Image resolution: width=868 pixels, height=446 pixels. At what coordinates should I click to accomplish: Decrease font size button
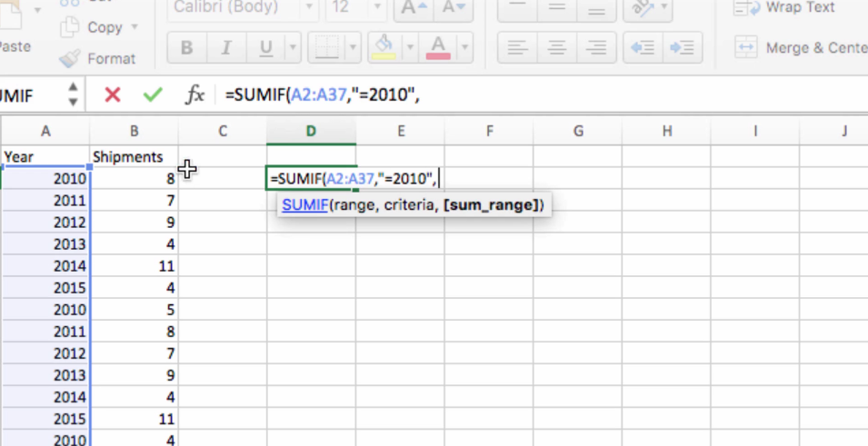[453, 8]
